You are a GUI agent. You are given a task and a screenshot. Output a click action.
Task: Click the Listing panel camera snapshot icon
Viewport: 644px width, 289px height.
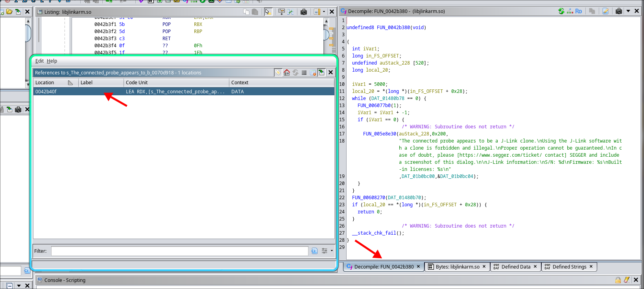(304, 12)
